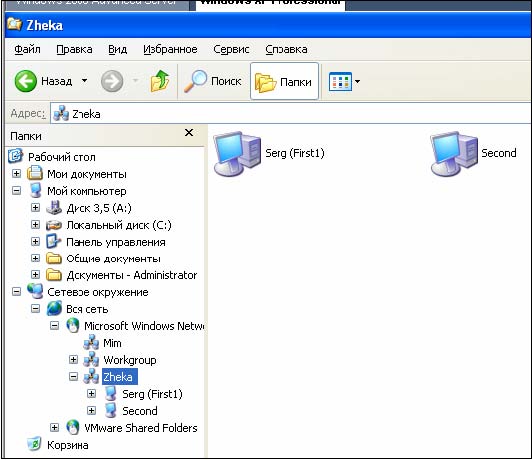Click the Mim workgroup icon
532x460 pixels.
tap(91, 342)
